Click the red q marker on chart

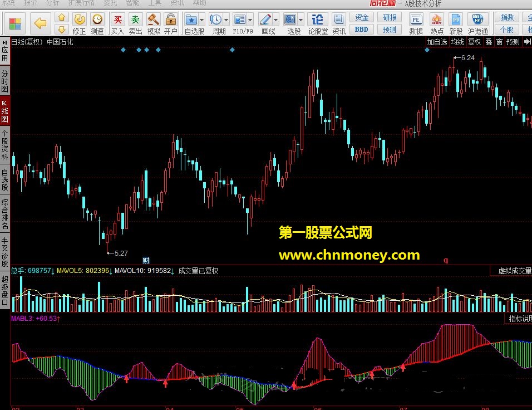click(446, 260)
